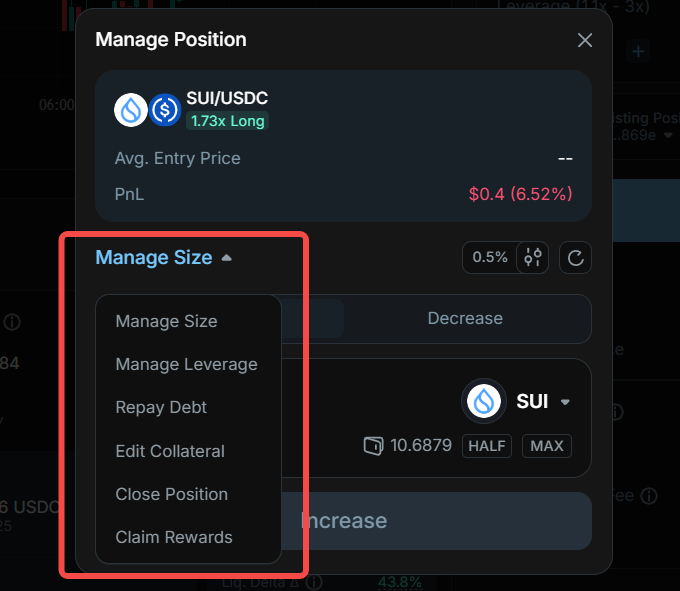Click the refresh icon button
This screenshot has width=680, height=591.
pos(575,258)
